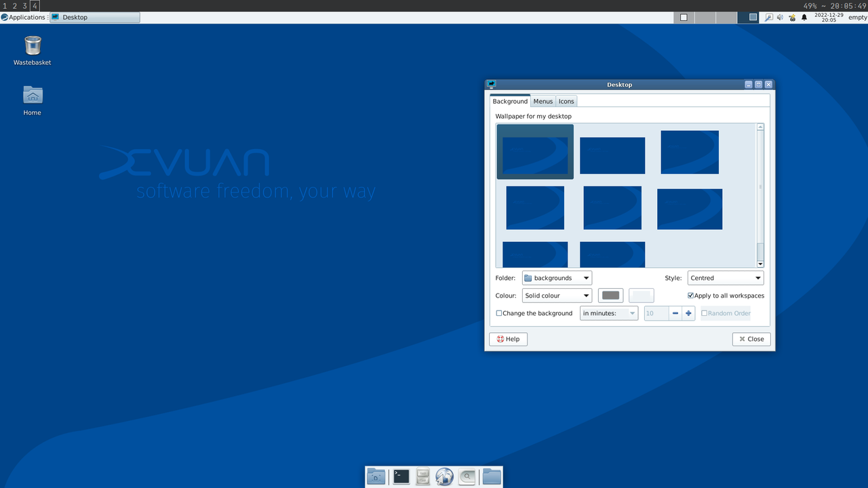
Task: Click the wallpaper list scrollbar down arrow
Action: [x=760, y=264]
